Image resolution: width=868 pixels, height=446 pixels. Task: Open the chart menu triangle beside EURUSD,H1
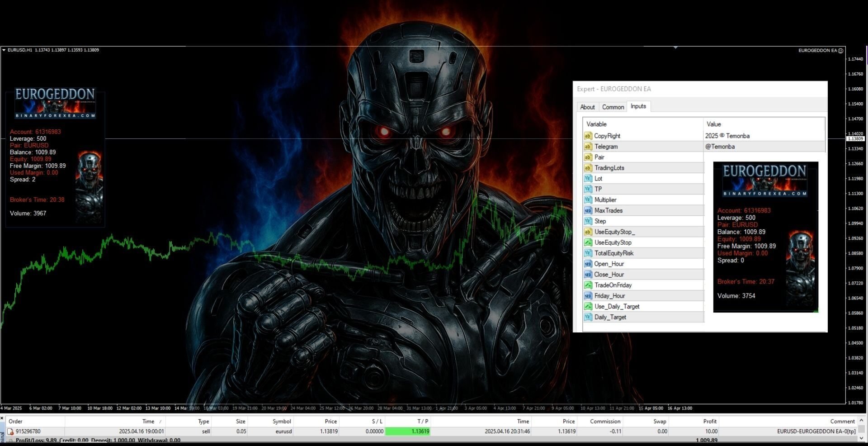click(4, 50)
